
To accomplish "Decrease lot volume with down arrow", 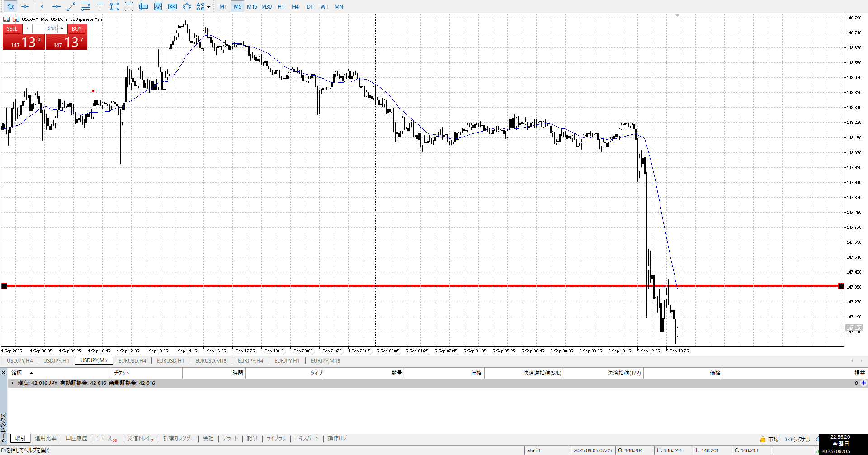I will tap(28, 28).
